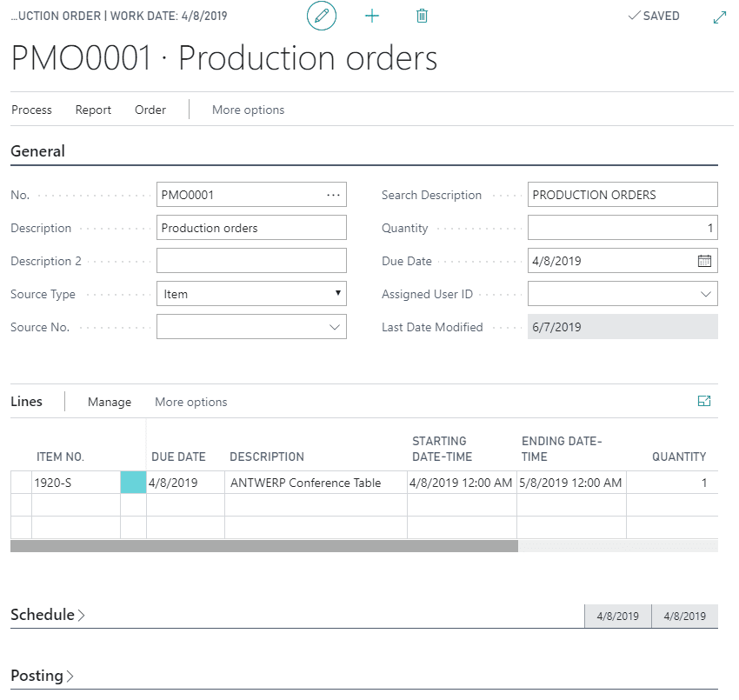Create new record with the plus icon
The width and height of the screenshot is (739, 700).
(x=372, y=16)
